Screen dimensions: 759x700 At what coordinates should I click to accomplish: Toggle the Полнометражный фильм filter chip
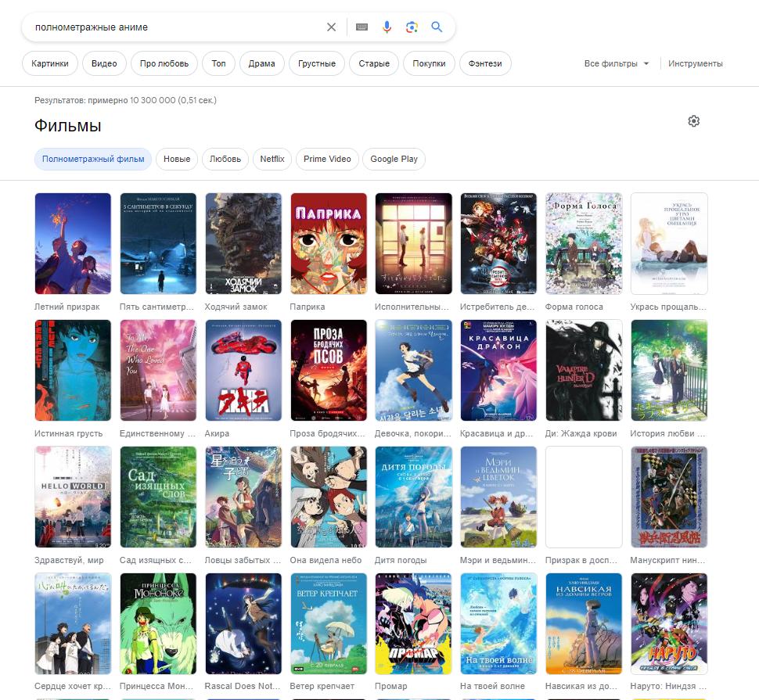point(93,159)
